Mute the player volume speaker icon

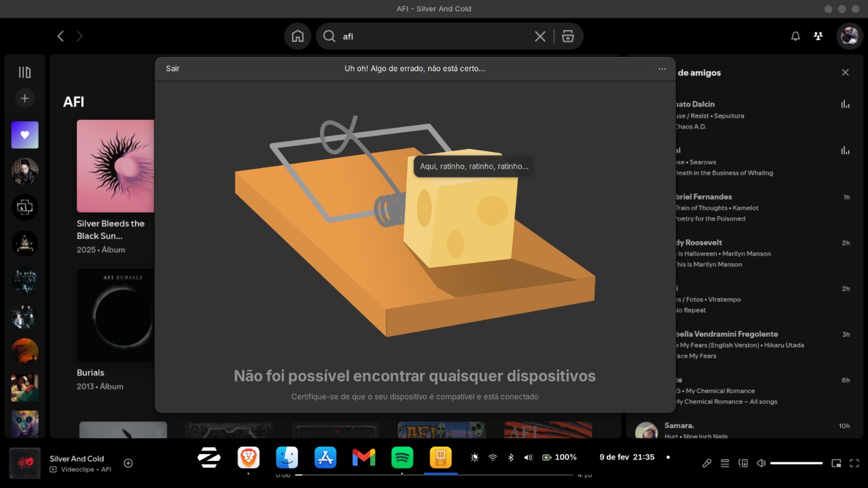(x=761, y=463)
